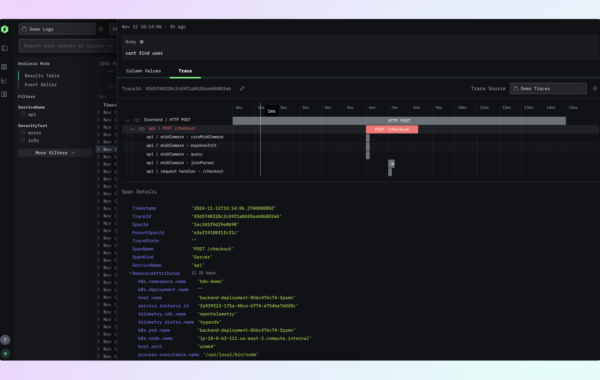Select Results Table analysis mode
600x380 pixels.
coord(42,76)
